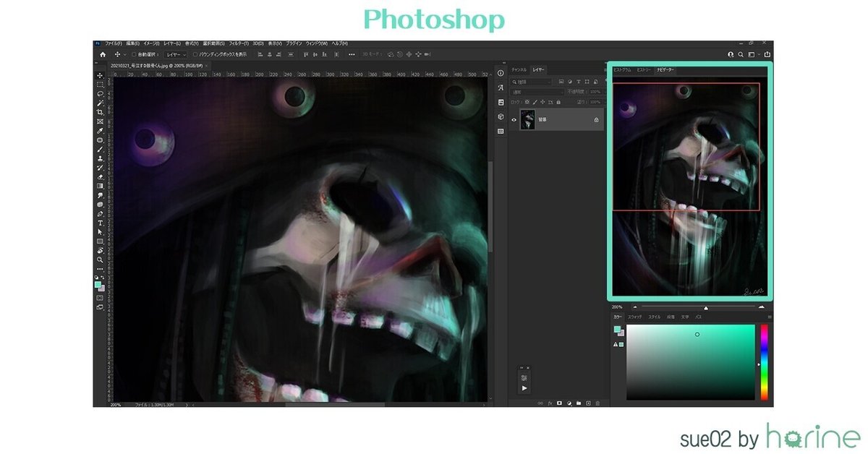
Task: Create a new group folder icon
Action: (579, 403)
